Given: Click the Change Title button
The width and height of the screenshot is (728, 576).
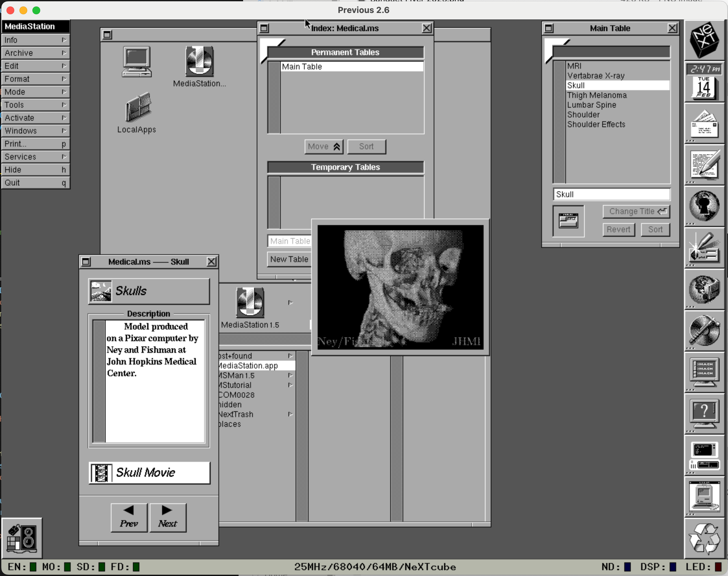Looking at the screenshot, I should click(636, 211).
